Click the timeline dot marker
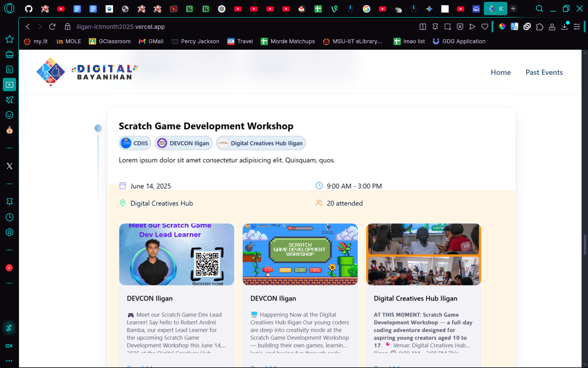588x368 pixels. pyautogui.click(x=98, y=128)
